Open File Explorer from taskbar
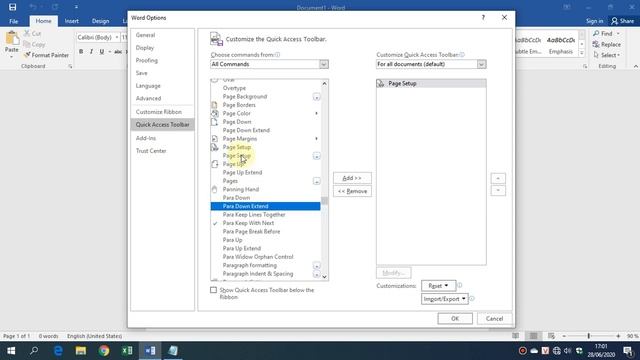This screenshot has height=360, width=640. pos(81,351)
